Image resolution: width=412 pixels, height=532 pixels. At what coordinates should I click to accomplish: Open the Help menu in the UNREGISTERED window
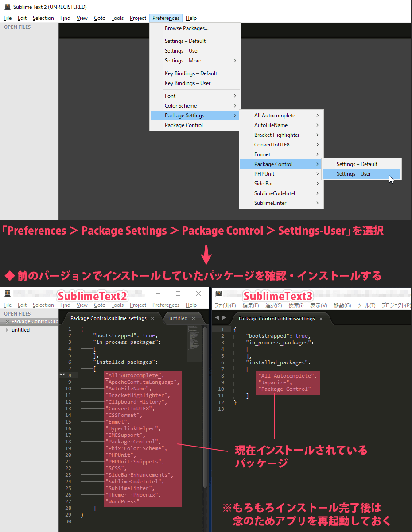pos(191,18)
